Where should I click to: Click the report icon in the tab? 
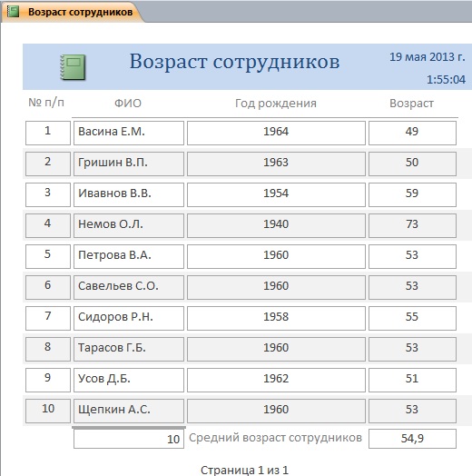point(13,12)
